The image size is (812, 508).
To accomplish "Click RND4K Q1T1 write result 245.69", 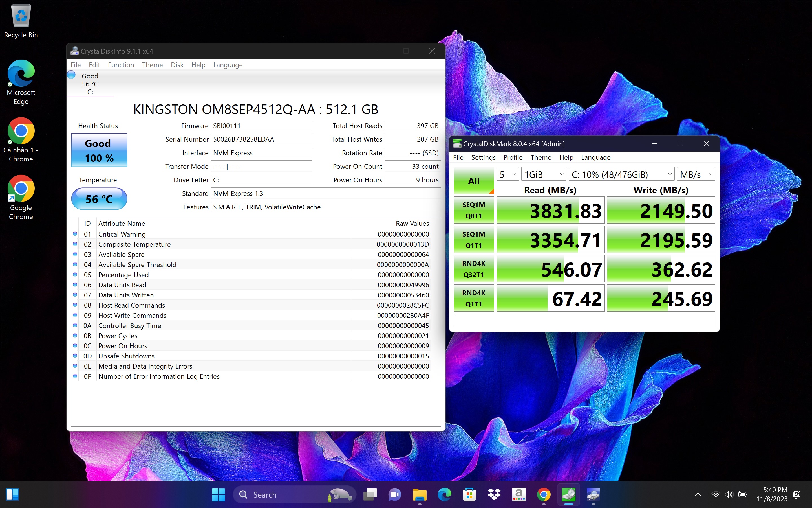I will tap(661, 298).
